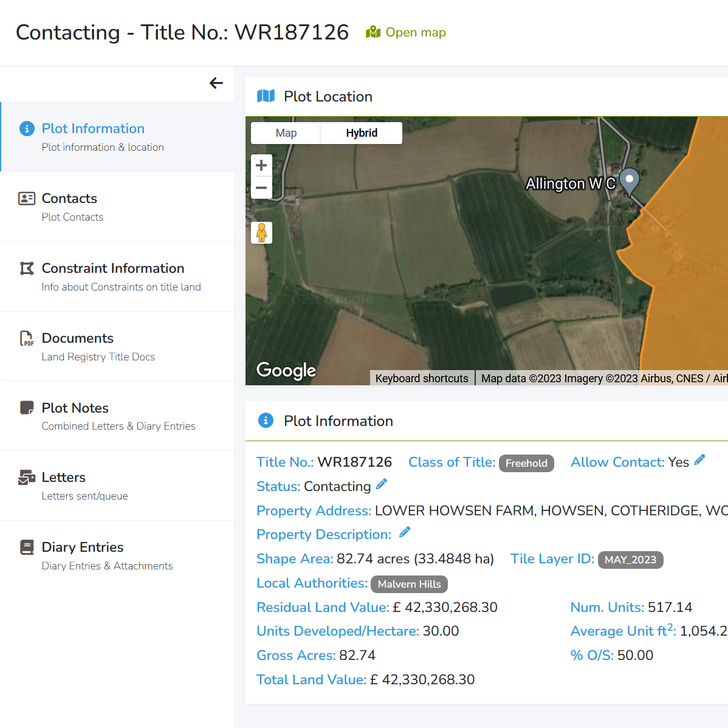Open Keyboard shortcuts on the map

point(422,378)
